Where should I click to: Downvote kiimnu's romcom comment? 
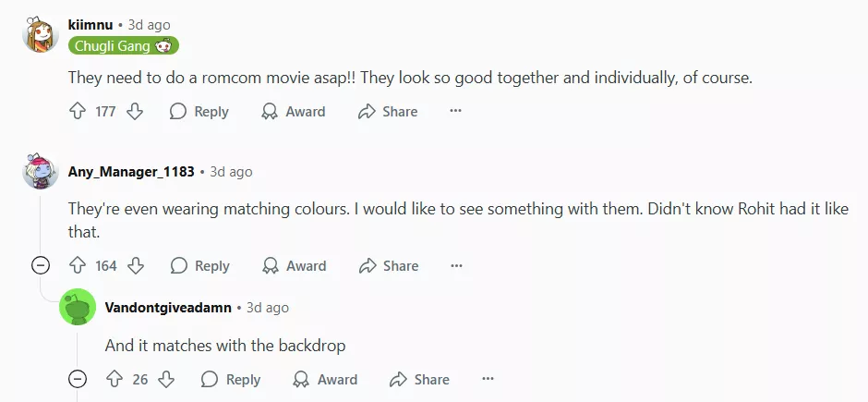point(135,112)
